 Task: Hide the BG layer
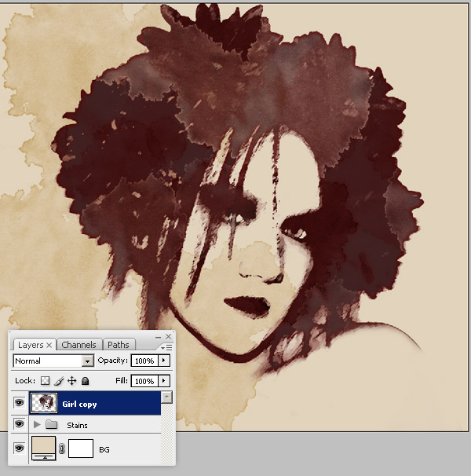19,448
